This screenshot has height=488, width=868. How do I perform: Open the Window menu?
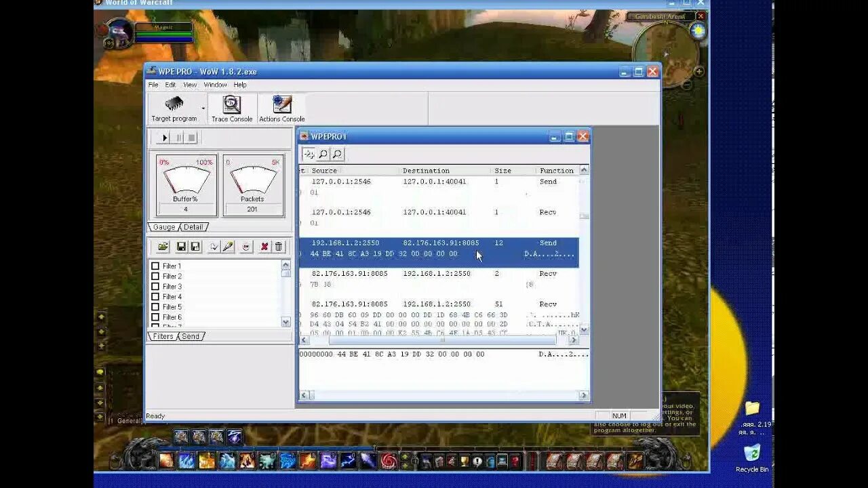(x=215, y=85)
